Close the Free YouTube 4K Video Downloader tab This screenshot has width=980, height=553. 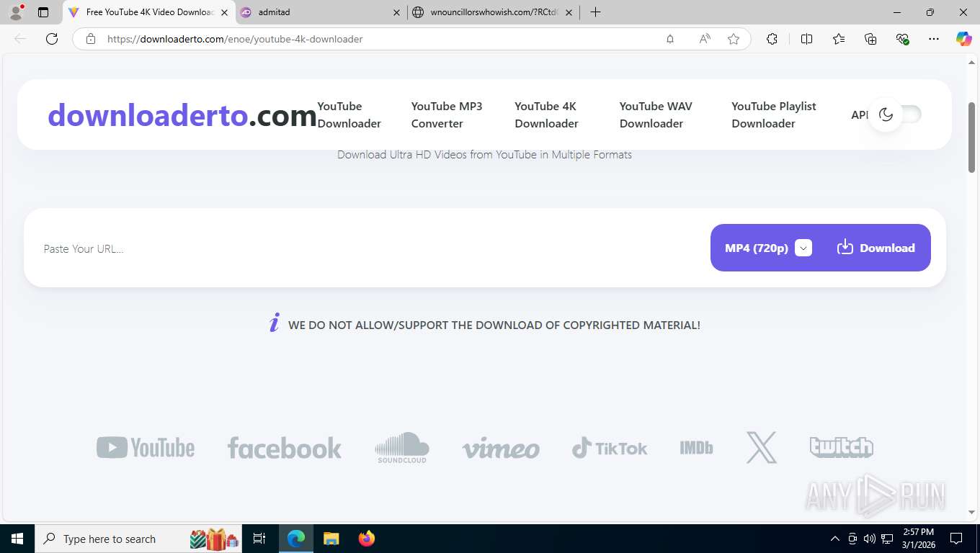click(x=224, y=12)
